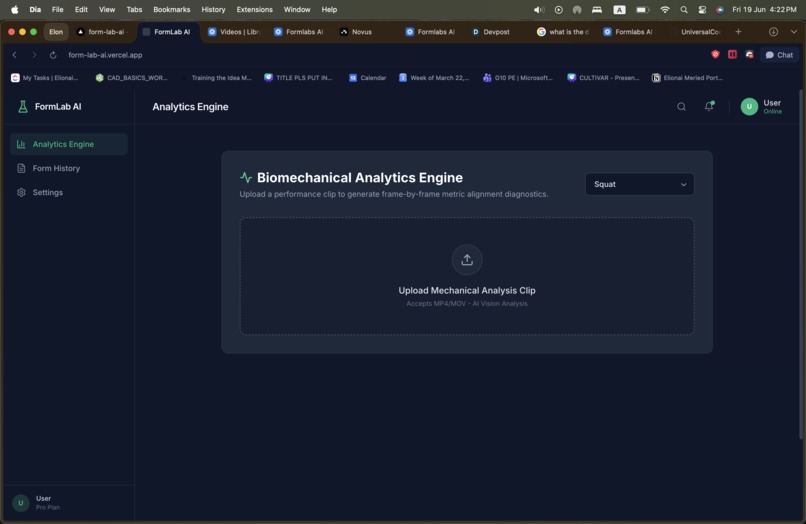The height and width of the screenshot is (524, 806).
Task: Click the 'Accepts MP4/MOV - AI Vision Analysis' text
Action: click(467, 303)
